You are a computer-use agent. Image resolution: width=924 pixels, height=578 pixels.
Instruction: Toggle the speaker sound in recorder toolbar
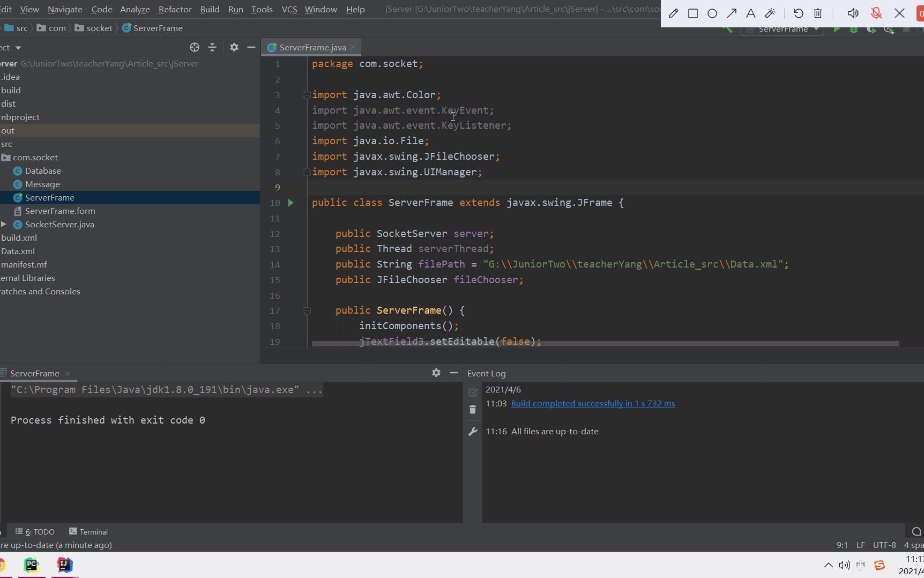click(x=853, y=13)
